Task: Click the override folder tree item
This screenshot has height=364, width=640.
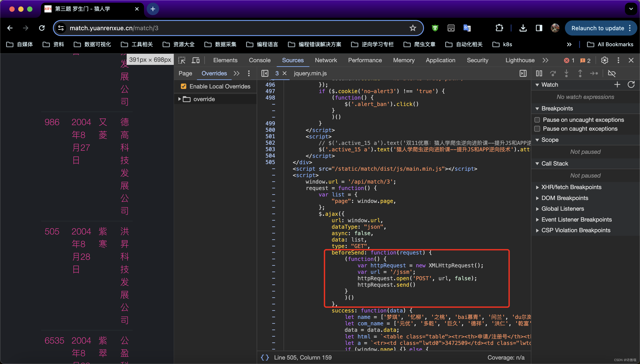Action: [x=203, y=98]
